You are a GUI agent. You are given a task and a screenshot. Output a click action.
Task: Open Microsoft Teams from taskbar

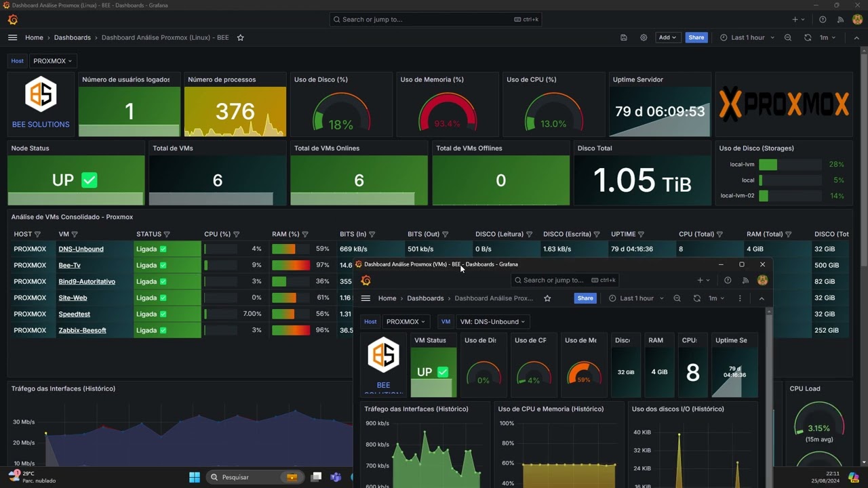(x=336, y=477)
